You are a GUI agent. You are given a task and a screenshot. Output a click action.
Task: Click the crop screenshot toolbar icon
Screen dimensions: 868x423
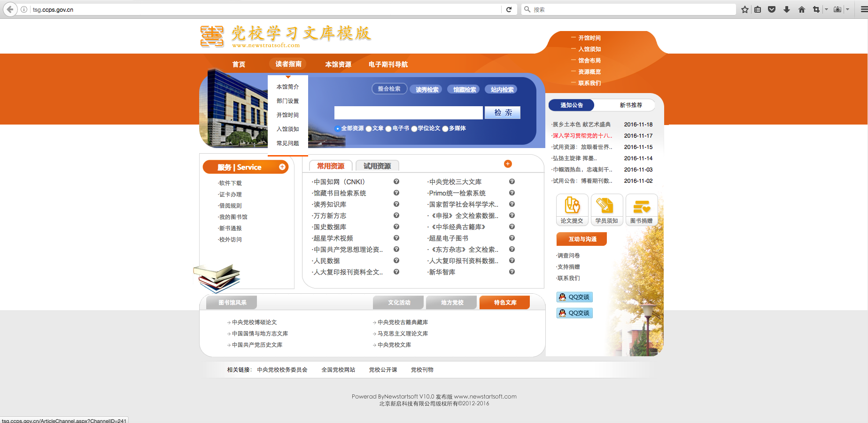[x=816, y=9]
